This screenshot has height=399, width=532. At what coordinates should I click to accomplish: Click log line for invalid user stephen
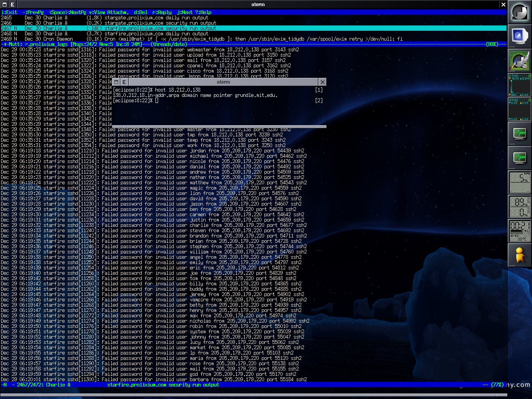pyautogui.click(x=154, y=246)
